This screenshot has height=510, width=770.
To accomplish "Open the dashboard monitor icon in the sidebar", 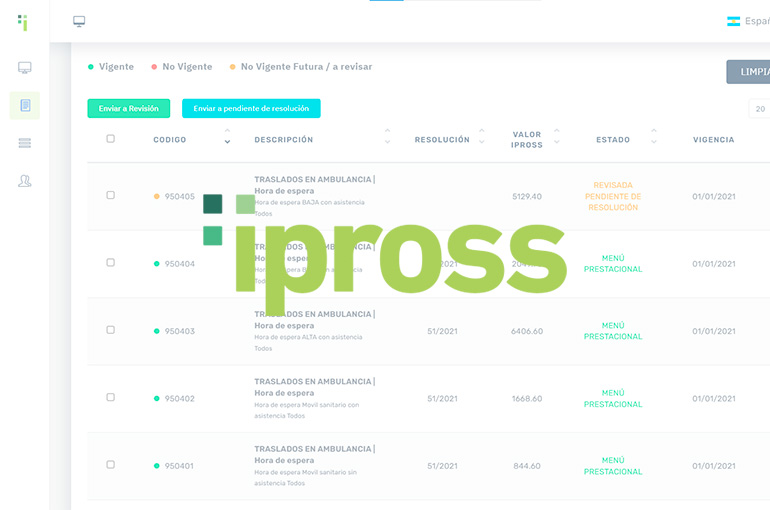I will pos(25,68).
